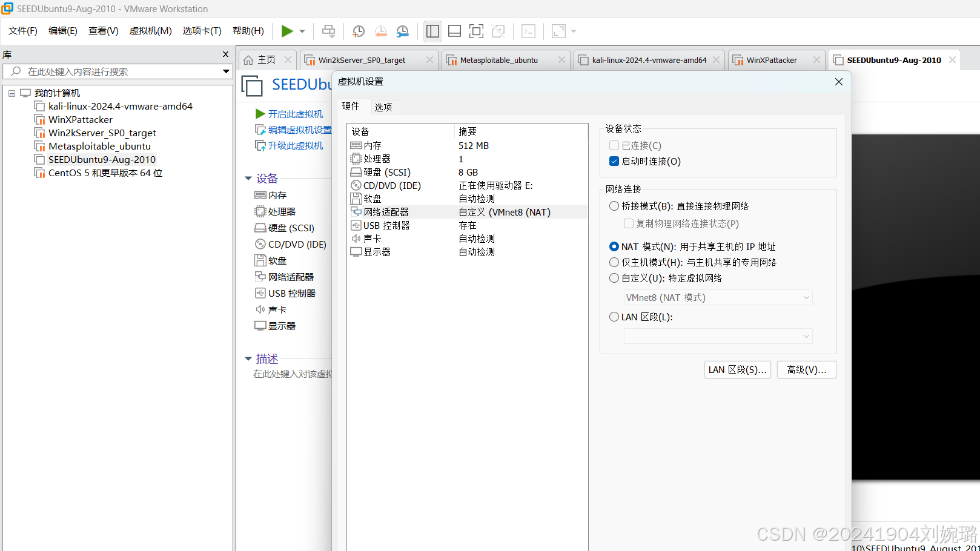This screenshot has width=980, height=551.
Task: Switch to the kali-linux-2024.4-vmware-amd64 tab
Action: pyautogui.click(x=649, y=60)
